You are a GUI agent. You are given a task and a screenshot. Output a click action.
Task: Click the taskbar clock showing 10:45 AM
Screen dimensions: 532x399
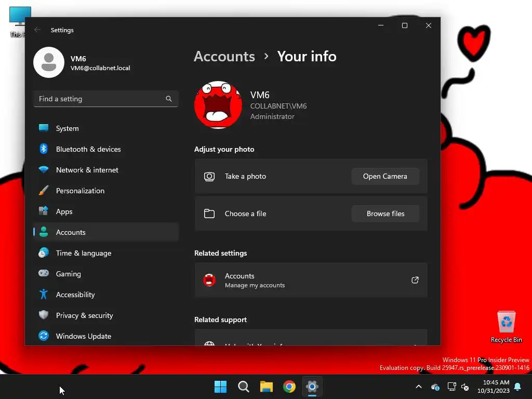[x=494, y=387]
